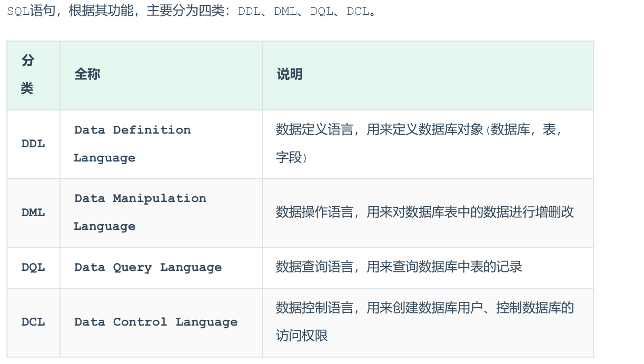The height and width of the screenshot is (364, 644).
Task: Click DQL in the sentence above the table
Action: [322, 12]
